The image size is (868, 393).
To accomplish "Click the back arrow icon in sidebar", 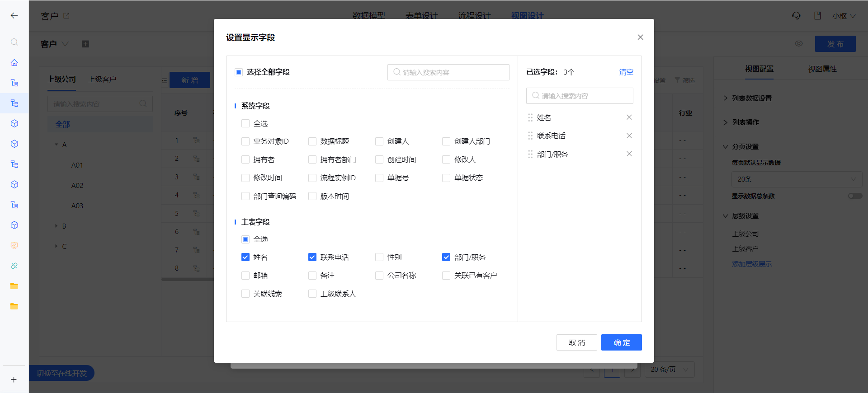I will pyautogui.click(x=14, y=15).
